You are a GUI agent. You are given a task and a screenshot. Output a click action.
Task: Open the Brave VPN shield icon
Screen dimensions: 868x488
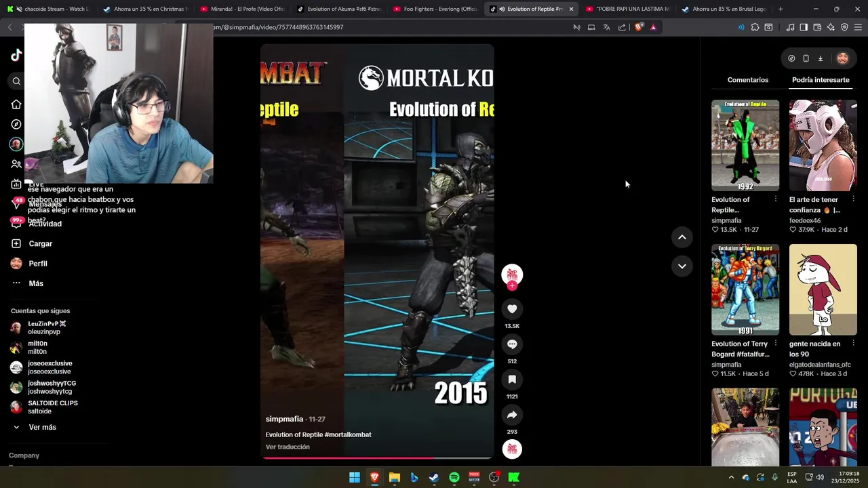click(844, 27)
